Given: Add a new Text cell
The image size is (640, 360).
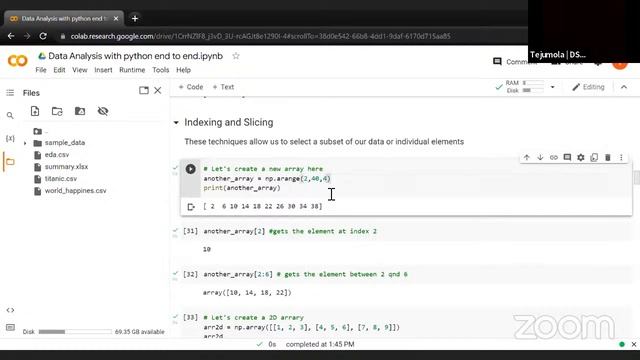Looking at the screenshot, I should (223, 87).
